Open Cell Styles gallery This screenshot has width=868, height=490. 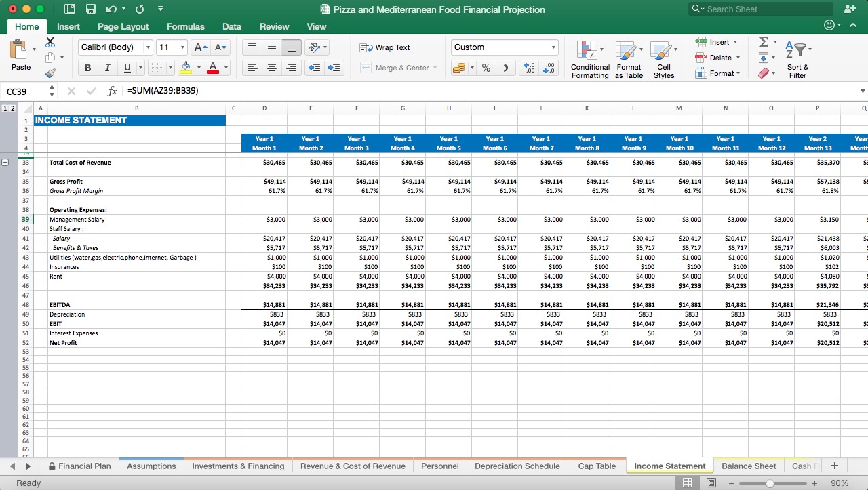(x=664, y=60)
